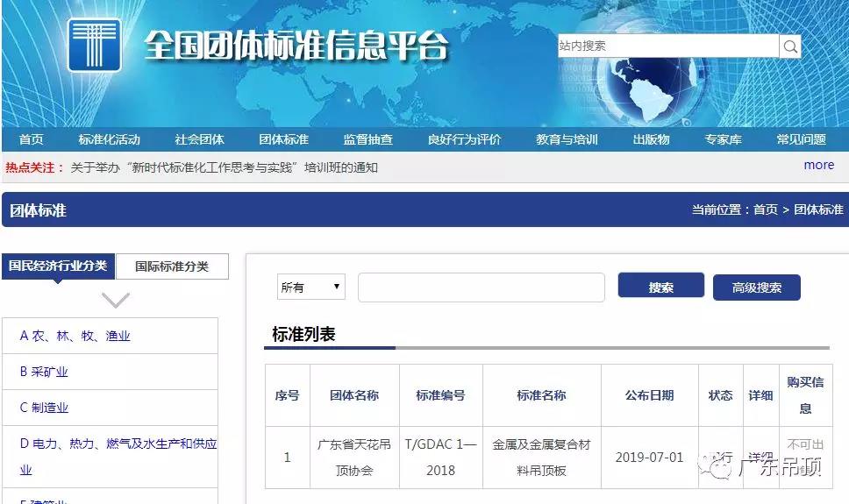Click the 标准名称 column header
The width and height of the screenshot is (849, 504).
[x=541, y=395]
